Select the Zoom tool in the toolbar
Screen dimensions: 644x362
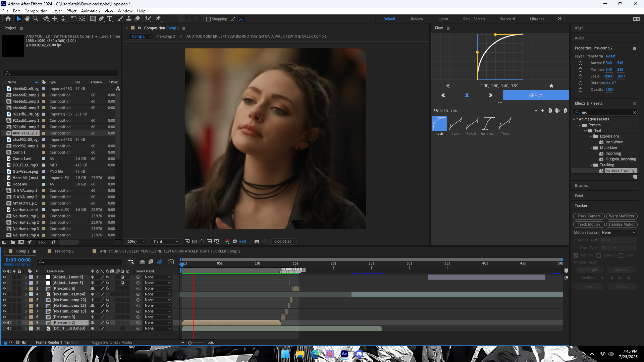pyautogui.click(x=35, y=19)
